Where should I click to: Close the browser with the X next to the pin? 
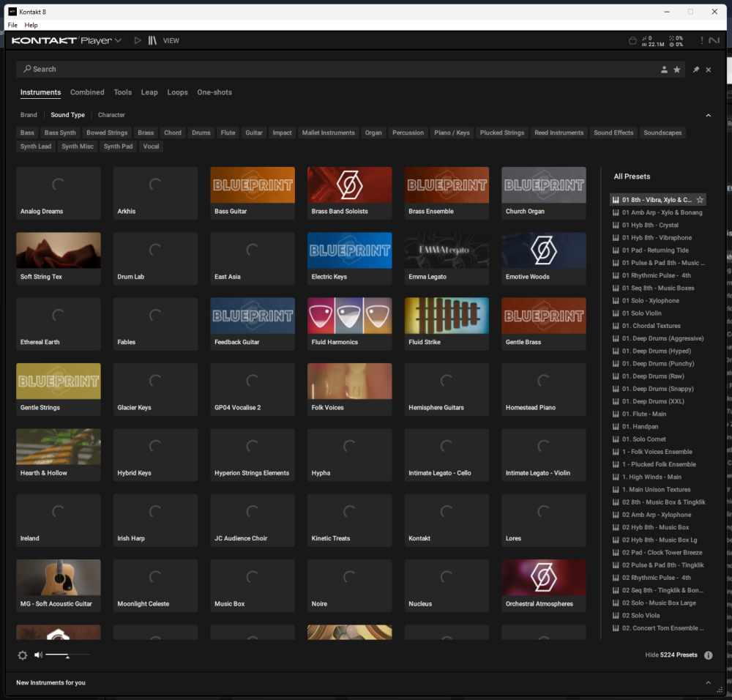[709, 70]
